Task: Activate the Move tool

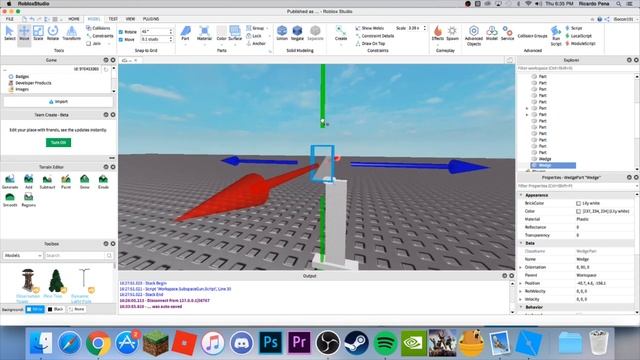Action: tap(24, 33)
